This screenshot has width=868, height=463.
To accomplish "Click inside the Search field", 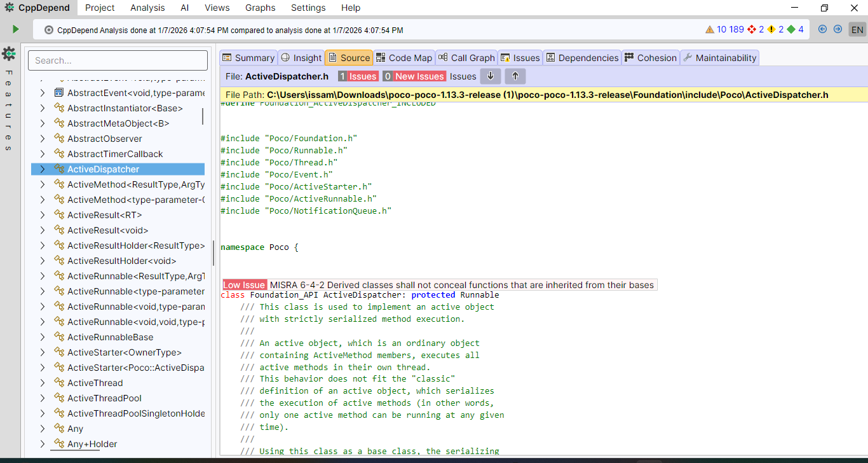I will [118, 60].
